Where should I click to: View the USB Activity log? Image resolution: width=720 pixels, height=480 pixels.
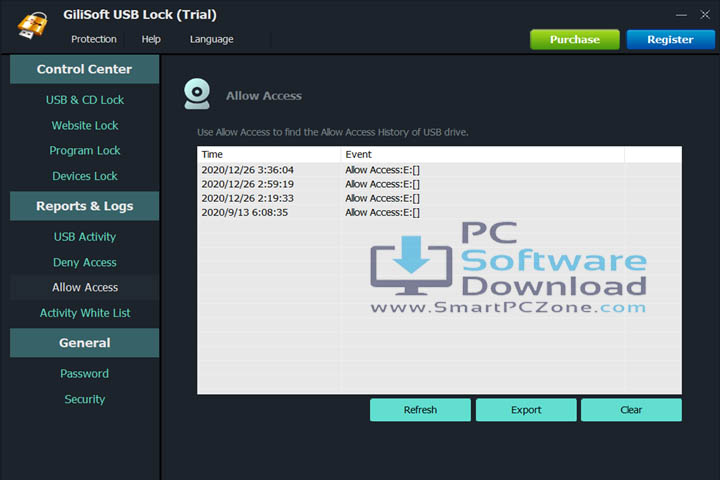85,237
